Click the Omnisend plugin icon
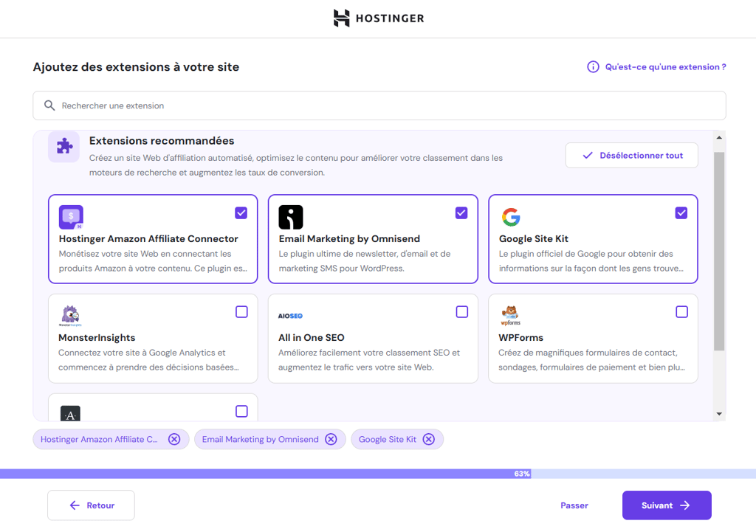This screenshot has height=532, width=756. (x=291, y=217)
